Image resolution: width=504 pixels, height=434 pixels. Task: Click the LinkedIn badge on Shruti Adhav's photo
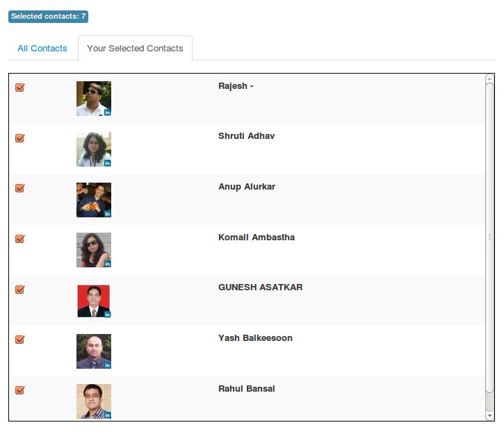click(x=108, y=163)
